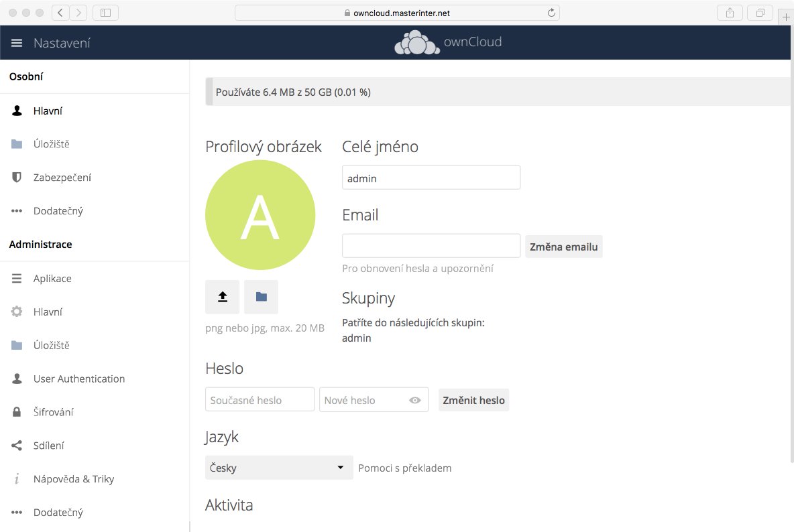This screenshot has width=794, height=532.
Task: Click the Safari address bar
Action: click(x=397, y=13)
